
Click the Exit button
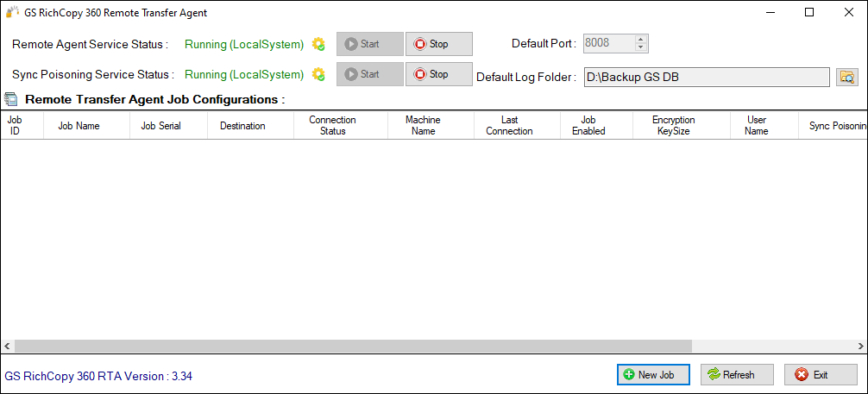[821, 375]
